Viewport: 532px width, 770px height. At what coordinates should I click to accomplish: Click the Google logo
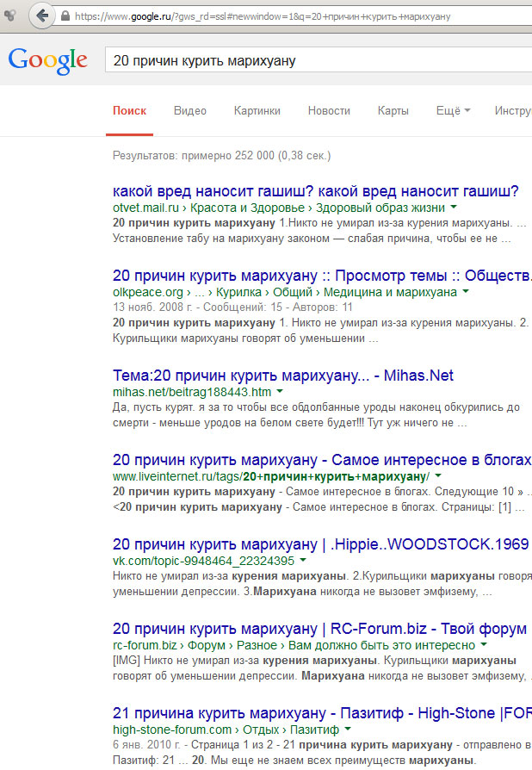coord(47,61)
